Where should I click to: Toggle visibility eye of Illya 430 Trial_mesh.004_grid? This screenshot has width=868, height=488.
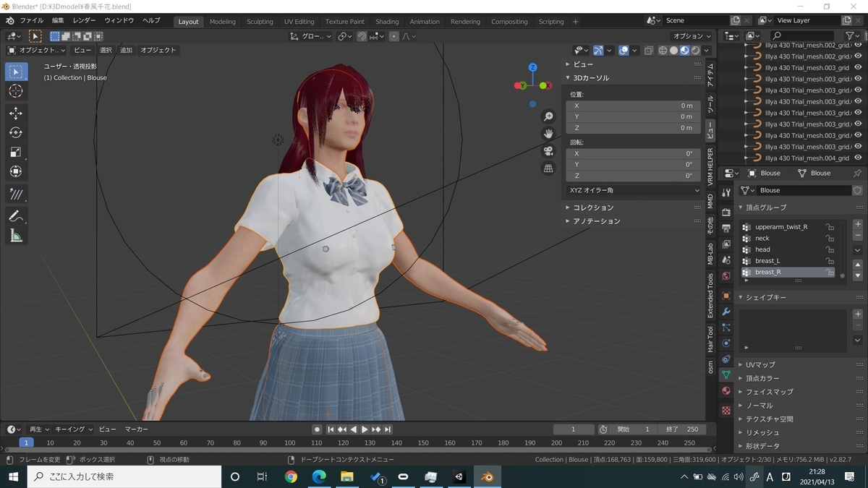coord(858,158)
